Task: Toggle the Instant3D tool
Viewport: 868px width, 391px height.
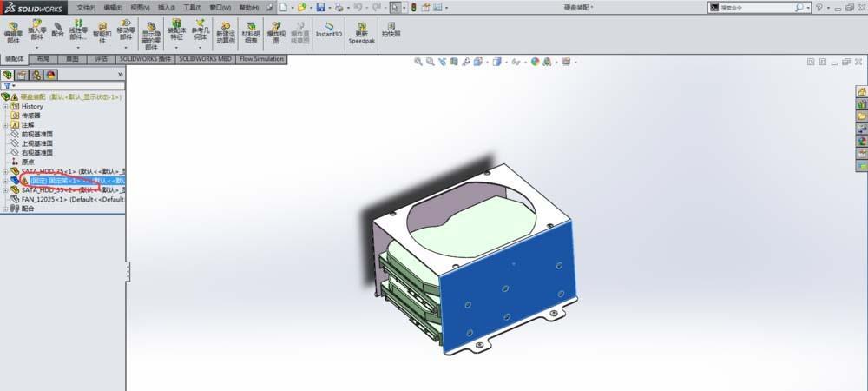Action: pos(329,30)
